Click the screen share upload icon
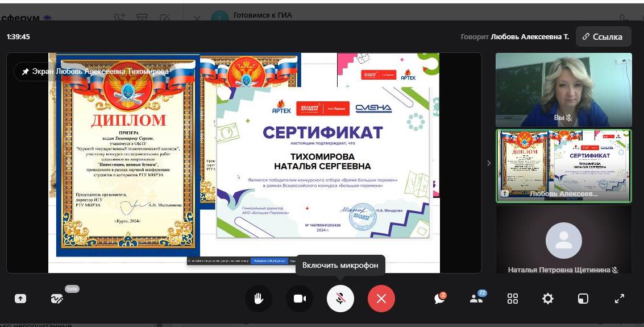This screenshot has height=327, width=644. coord(20,299)
